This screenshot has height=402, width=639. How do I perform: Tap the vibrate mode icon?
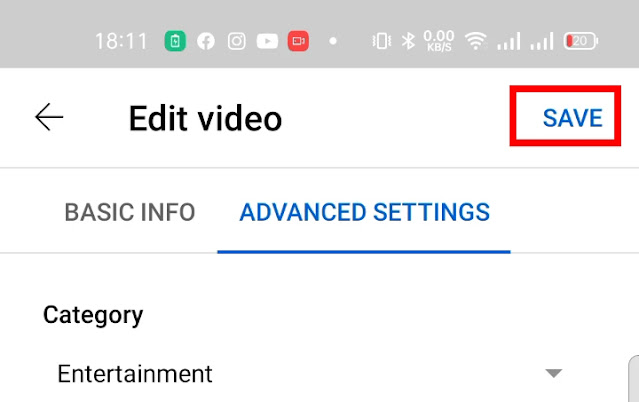click(382, 41)
